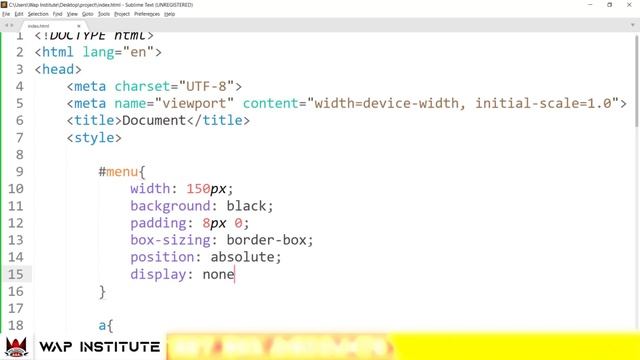Click the '<head>' tag text

point(58,69)
